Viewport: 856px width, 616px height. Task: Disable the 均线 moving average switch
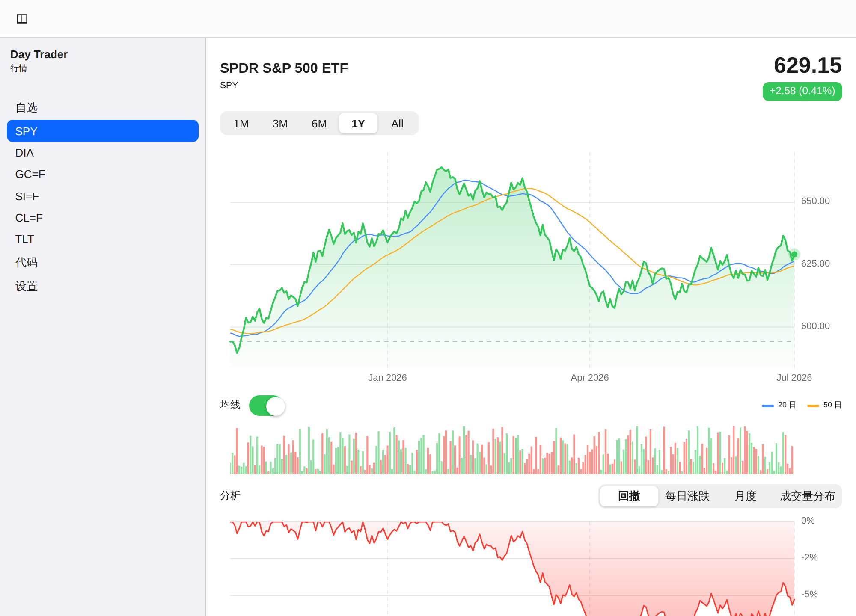coord(267,406)
